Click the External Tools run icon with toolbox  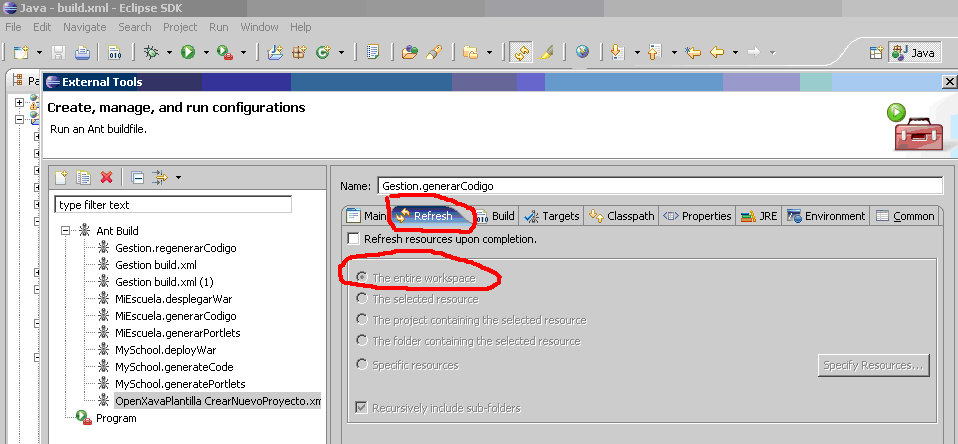(225, 53)
